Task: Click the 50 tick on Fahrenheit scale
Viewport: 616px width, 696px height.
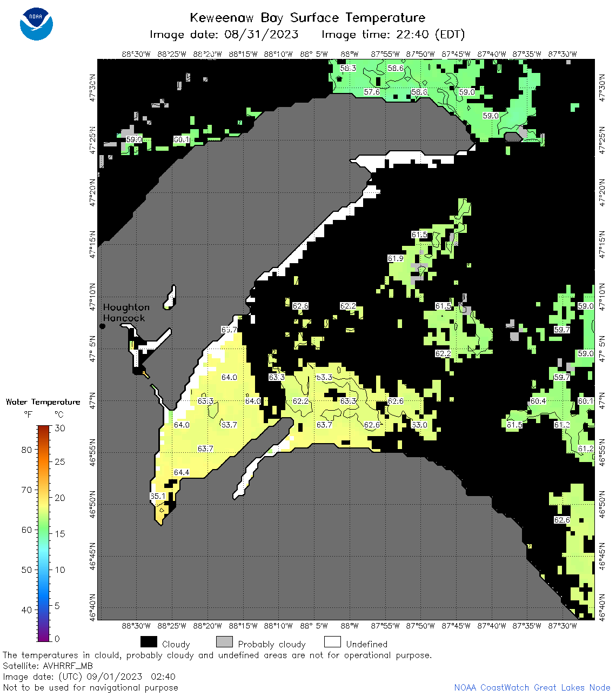Action: (26, 570)
